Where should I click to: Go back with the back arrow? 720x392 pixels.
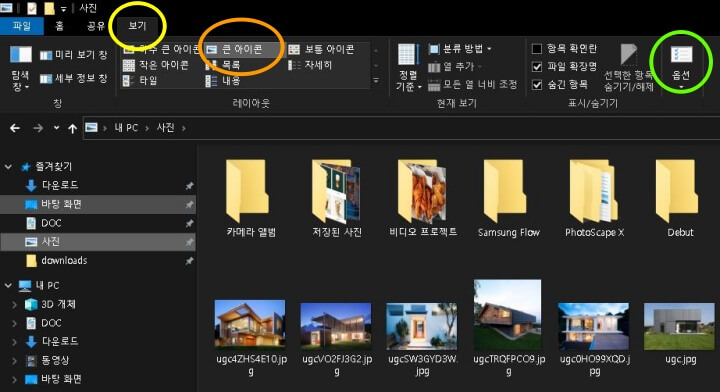click(x=15, y=128)
